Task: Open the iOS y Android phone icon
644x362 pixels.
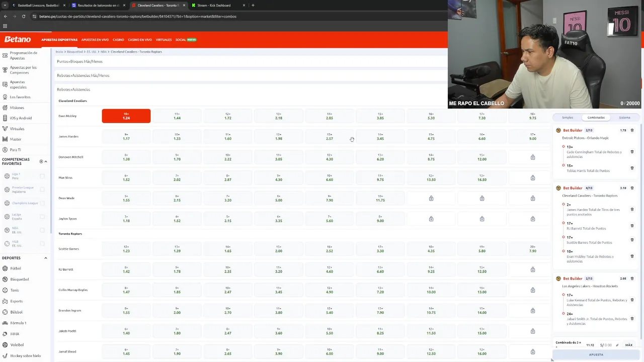Action: coord(5,118)
